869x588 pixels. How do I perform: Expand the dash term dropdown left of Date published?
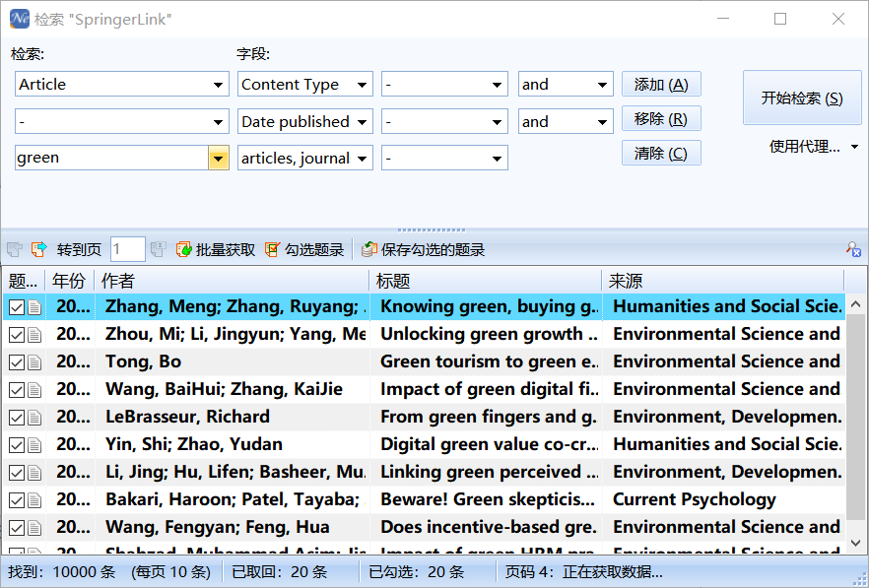click(218, 122)
